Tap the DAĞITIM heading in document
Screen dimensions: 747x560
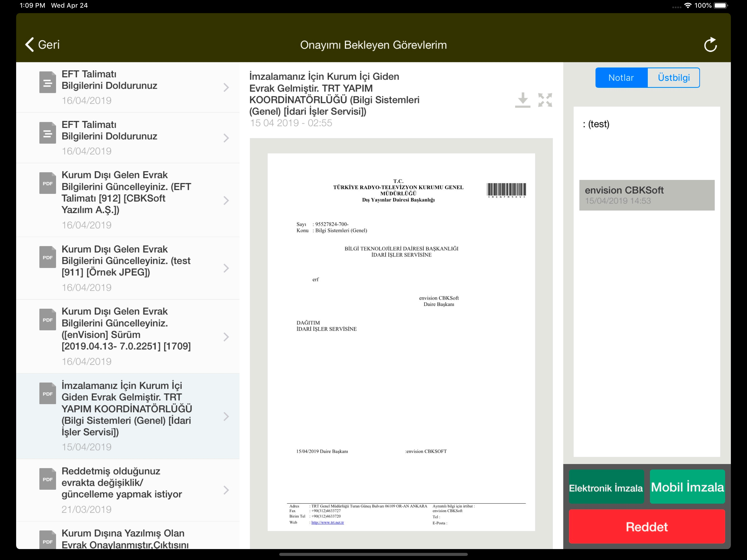tap(308, 323)
